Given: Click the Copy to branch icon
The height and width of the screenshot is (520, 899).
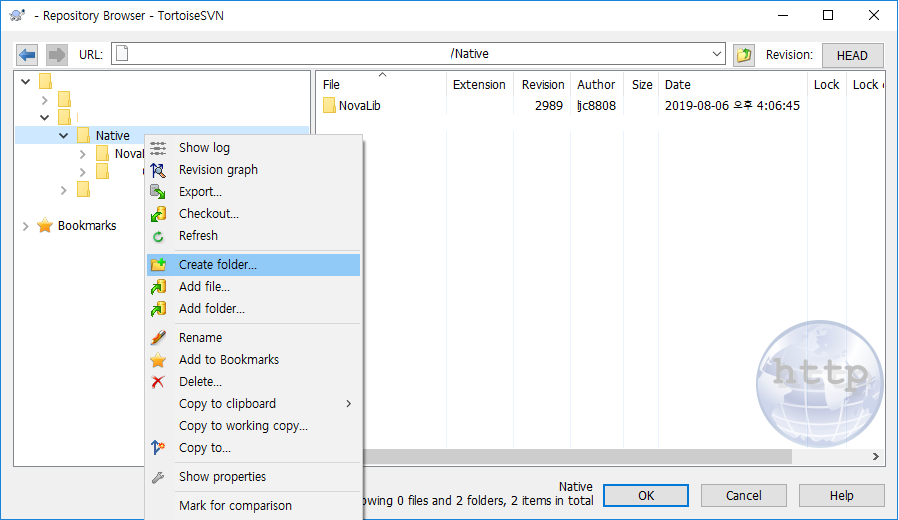Looking at the screenshot, I should click(x=158, y=447).
